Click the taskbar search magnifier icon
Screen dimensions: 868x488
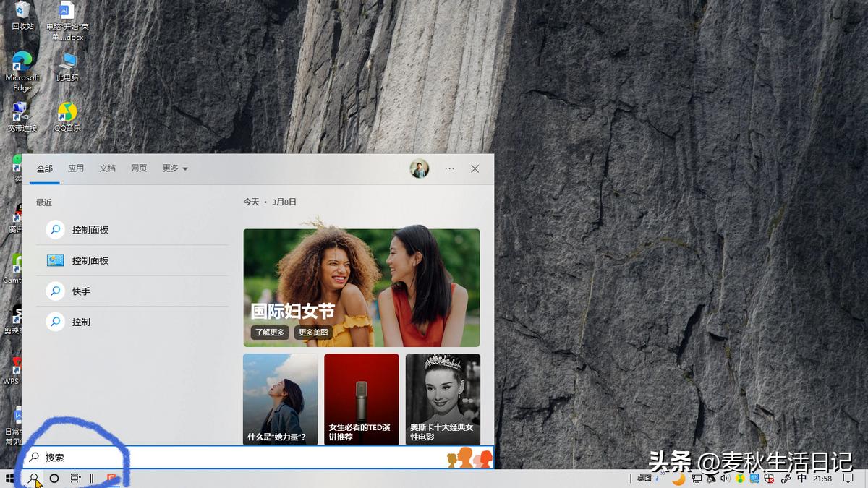(33, 479)
